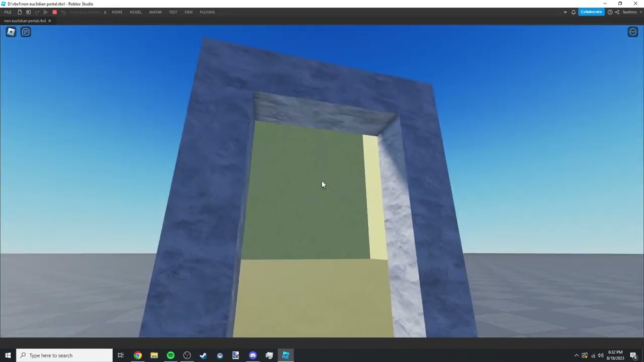Open Google Chrome from the taskbar
The width and height of the screenshot is (644, 362).
click(137, 355)
